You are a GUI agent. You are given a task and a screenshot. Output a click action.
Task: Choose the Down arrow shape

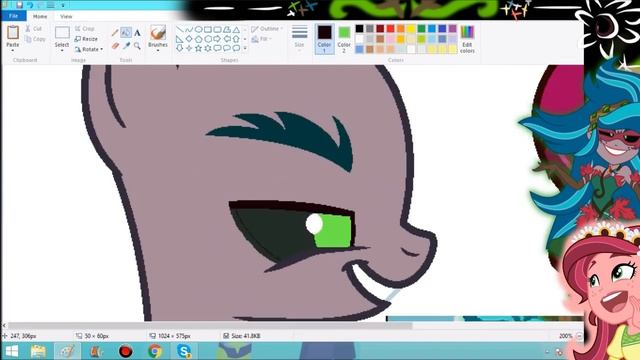point(180,48)
